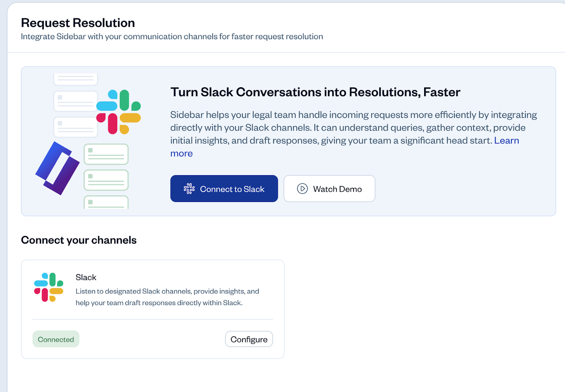Click the Turn Slack Conversations banner headline
Viewport: 565px width, 392px height.
point(315,92)
